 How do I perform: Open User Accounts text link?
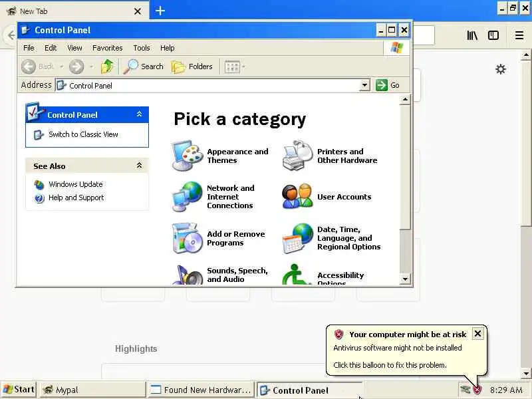point(344,197)
